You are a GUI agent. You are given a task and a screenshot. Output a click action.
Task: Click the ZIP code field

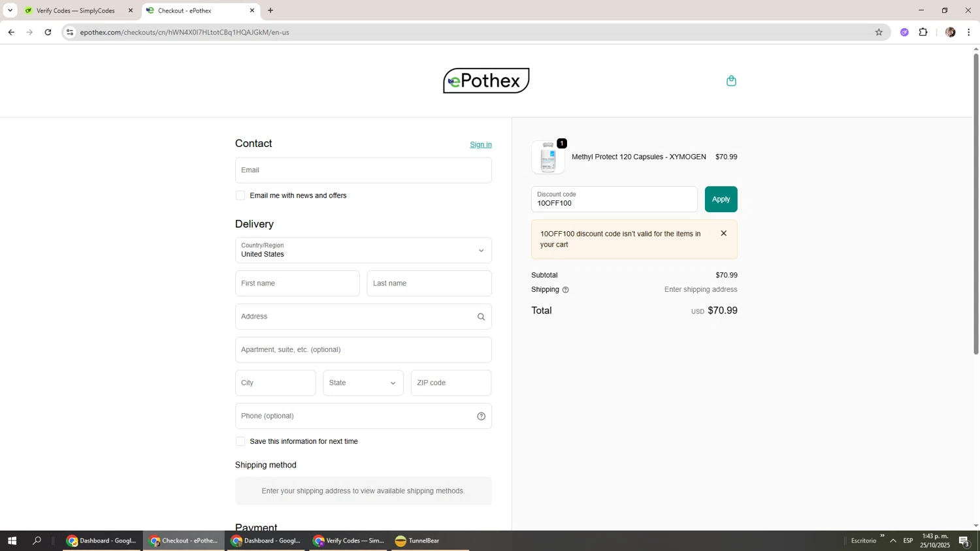pos(451,383)
